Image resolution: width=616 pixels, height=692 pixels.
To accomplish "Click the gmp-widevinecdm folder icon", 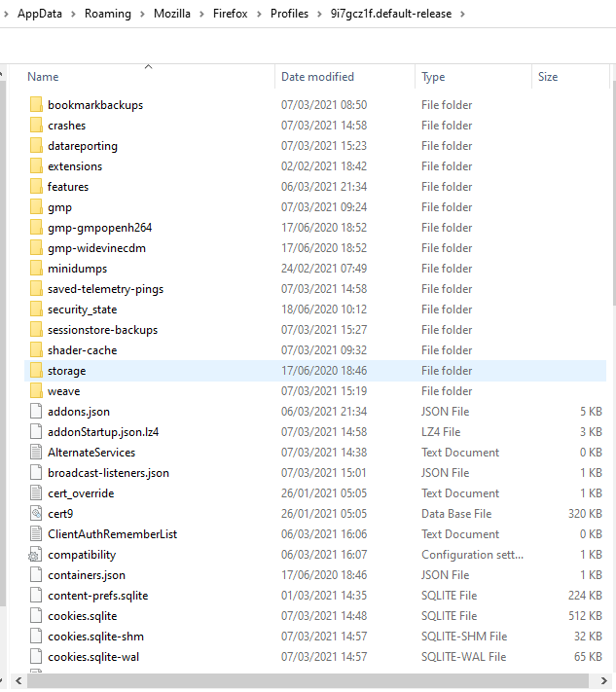I will (x=36, y=247).
